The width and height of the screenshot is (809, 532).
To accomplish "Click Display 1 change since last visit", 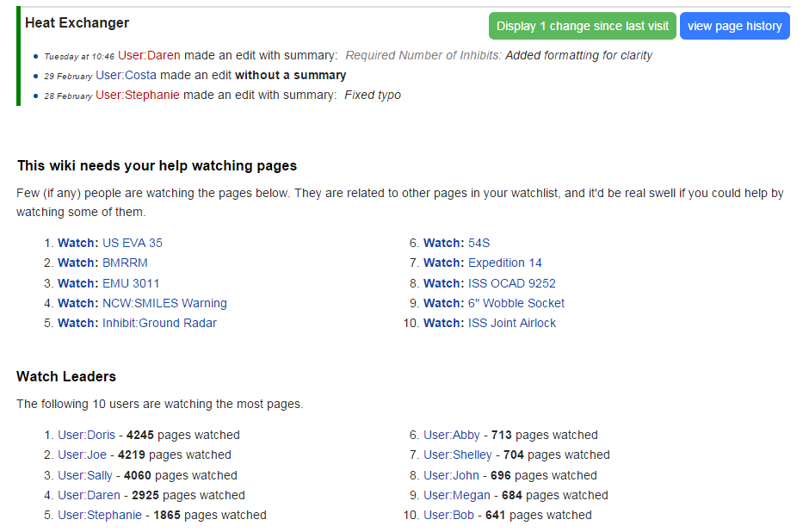I will (582, 26).
